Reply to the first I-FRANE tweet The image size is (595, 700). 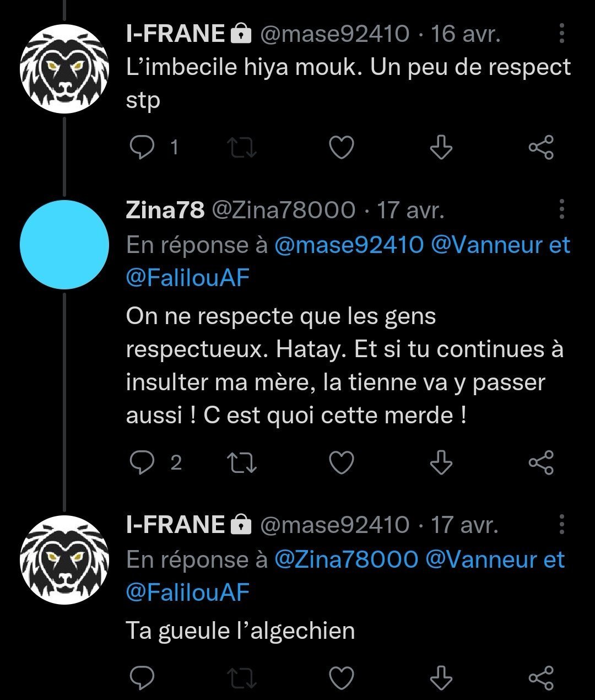141,147
